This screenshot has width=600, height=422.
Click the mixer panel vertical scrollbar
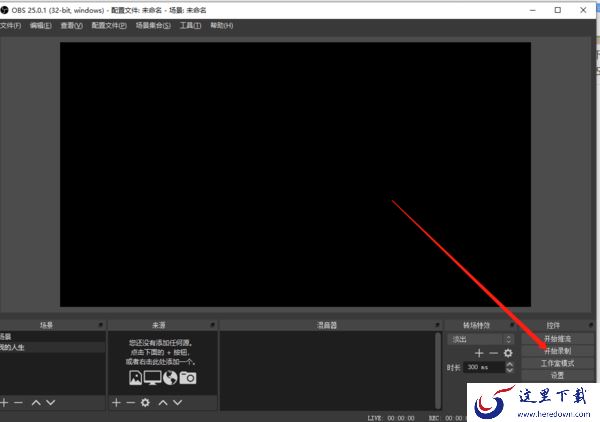point(438,370)
